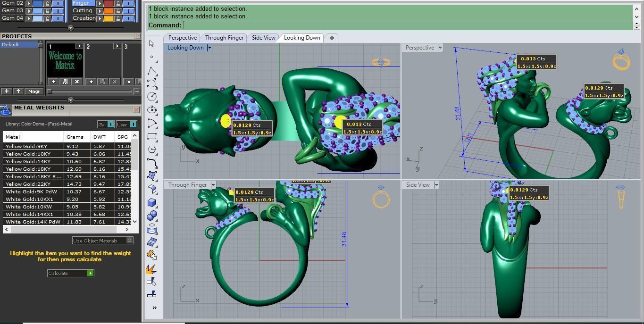Toggle the User switch in Metal Weights
This screenshot has width=644, height=324.
133,125
